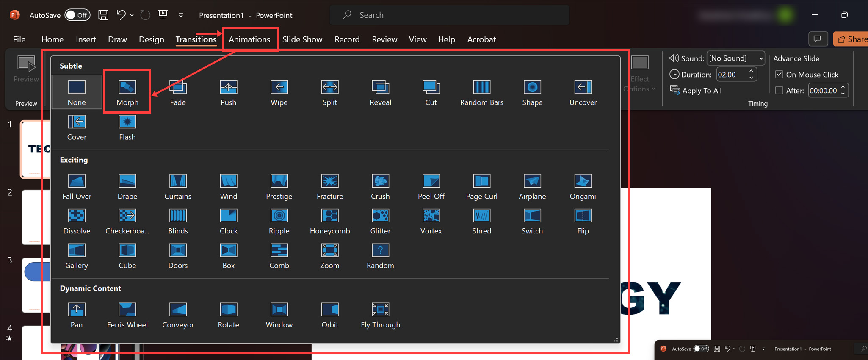
Task: Open the Sound dropdown menu
Action: (x=761, y=58)
